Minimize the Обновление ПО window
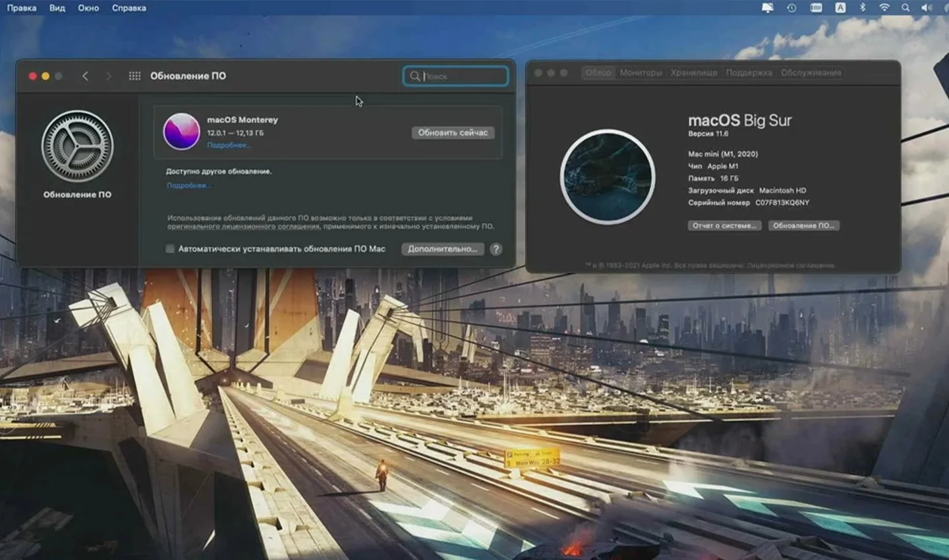Image resolution: width=949 pixels, height=560 pixels. pyautogui.click(x=45, y=76)
